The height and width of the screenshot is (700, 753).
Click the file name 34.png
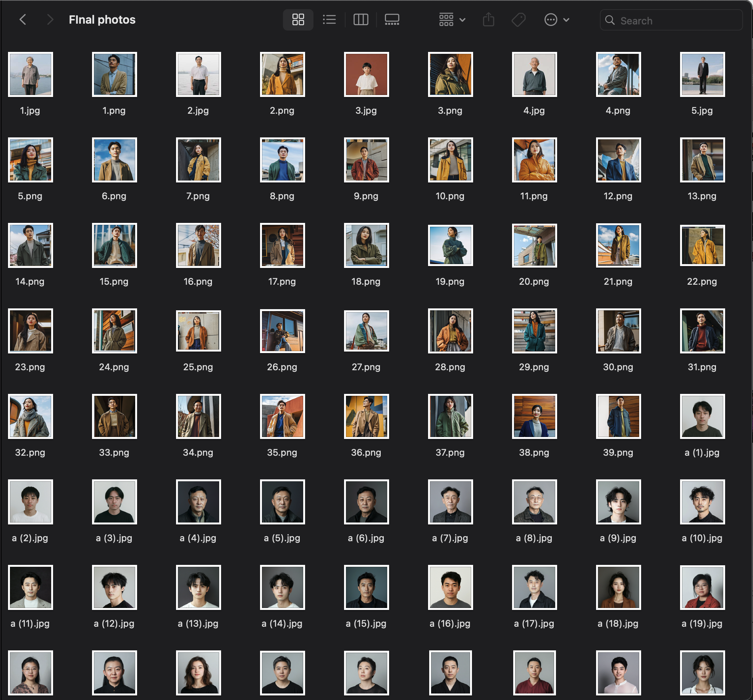pyautogui.click(x=198, y=453)
